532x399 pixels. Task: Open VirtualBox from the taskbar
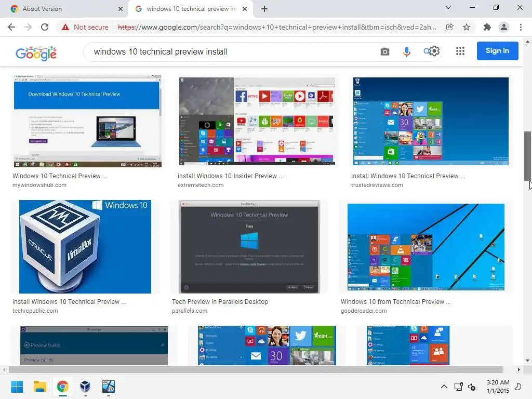85,387
